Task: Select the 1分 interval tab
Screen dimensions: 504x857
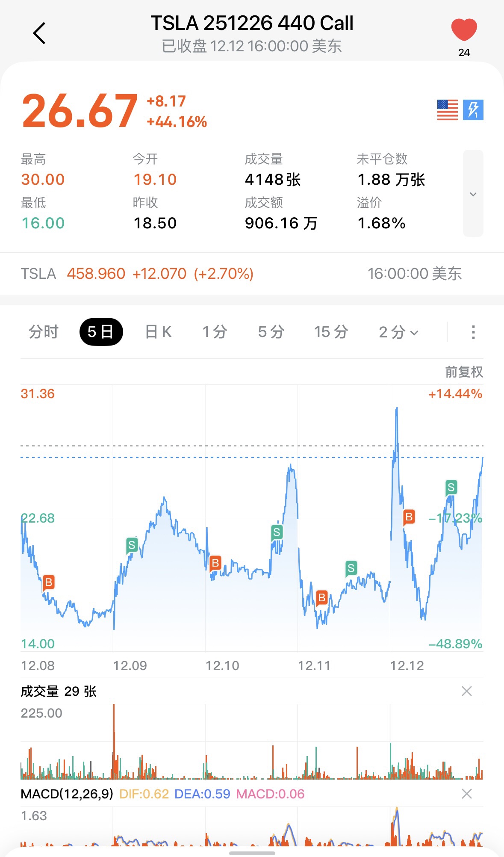Action: point(215,332)
